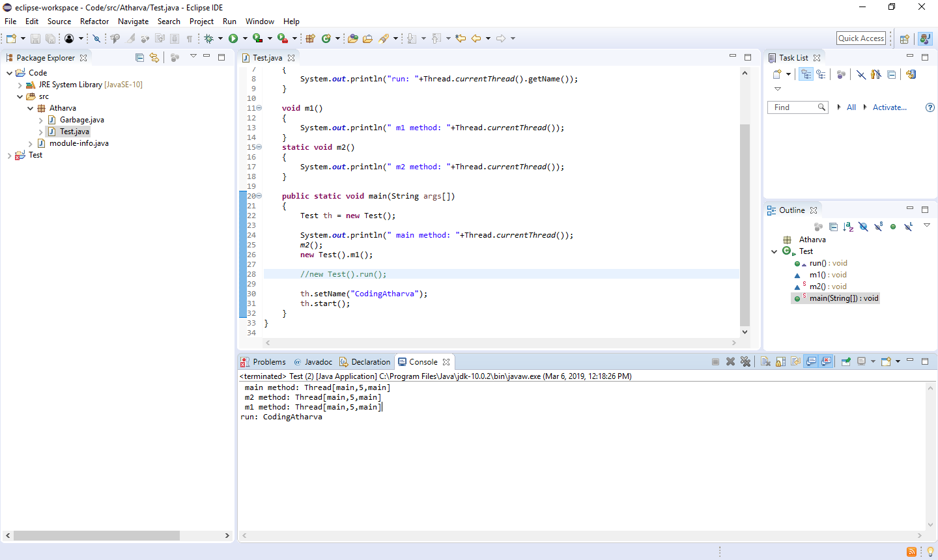Sort Outline members alphabetically
This screenshot has width=938, height=560.
click(848, 227)
